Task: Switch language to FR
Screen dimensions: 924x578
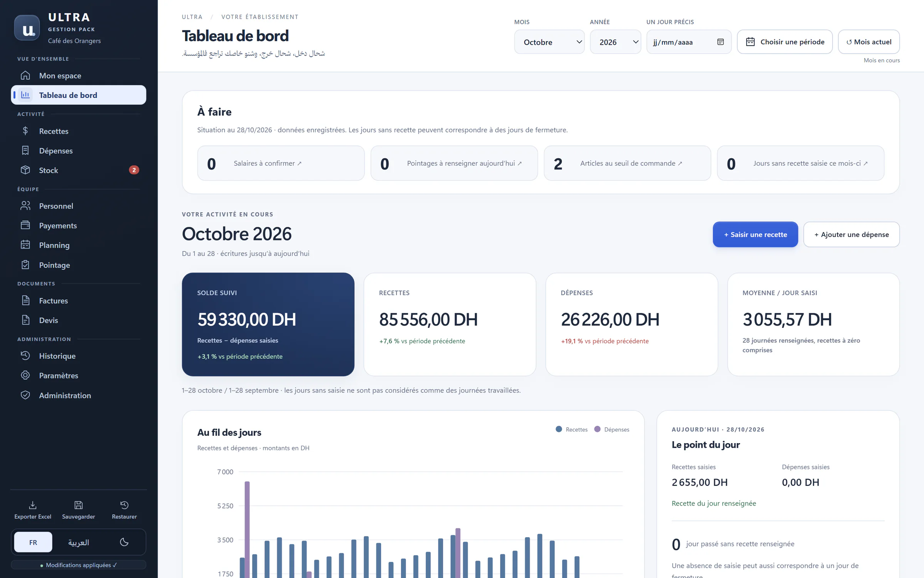Action: coord(33,542)
